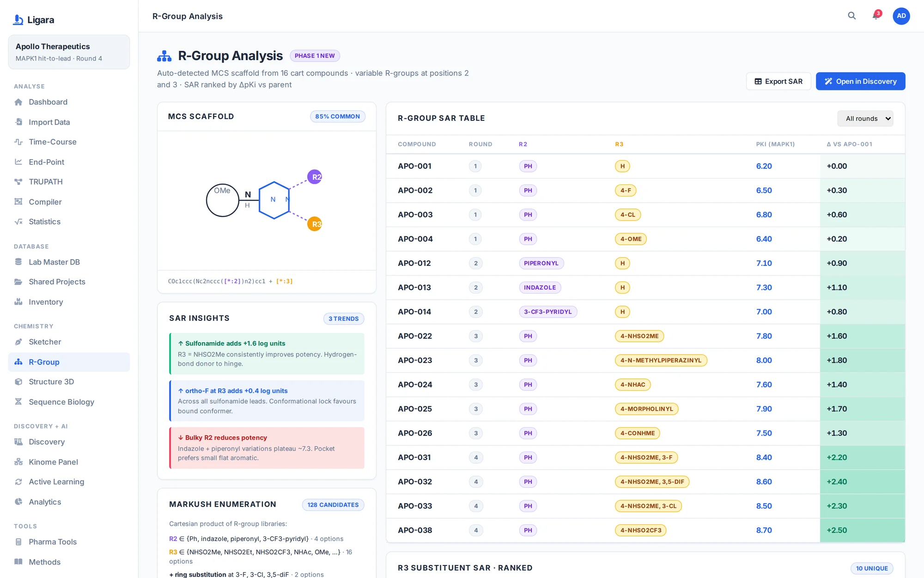This screenshot has height=578, width=924.
Task: Click the Bulky R2 reduces potency card
Action: pos(267,448)
